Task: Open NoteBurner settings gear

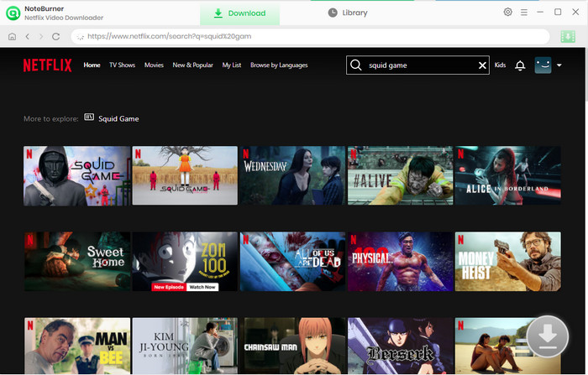Action: click(507, 12)
